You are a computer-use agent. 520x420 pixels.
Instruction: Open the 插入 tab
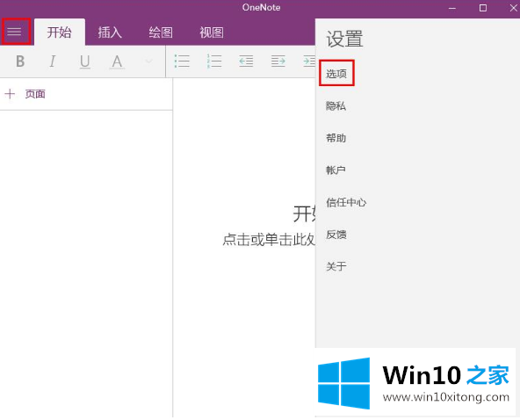110,33
